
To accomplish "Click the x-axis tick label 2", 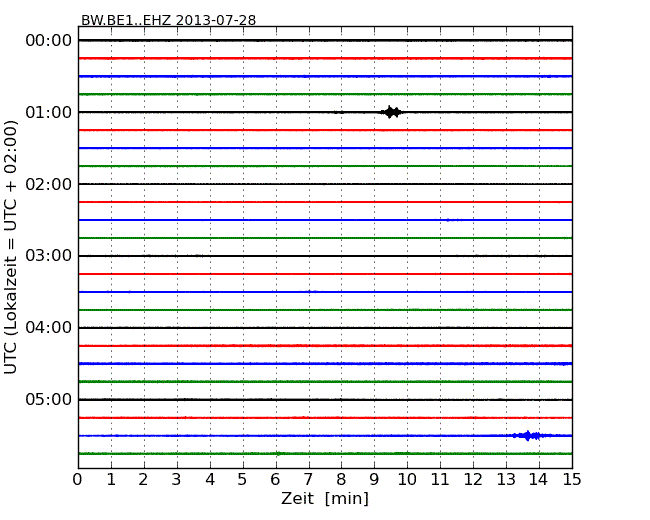I will pos(143,480).
